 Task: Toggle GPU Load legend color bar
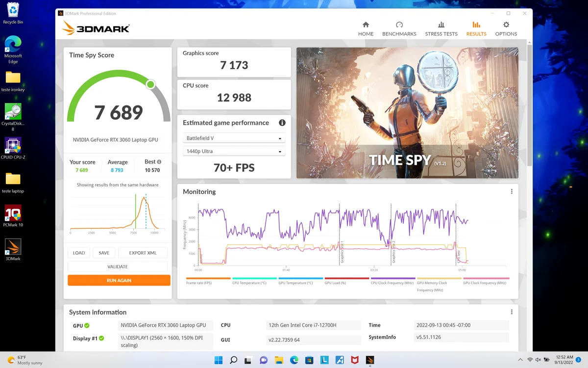[x=347, y=278]
